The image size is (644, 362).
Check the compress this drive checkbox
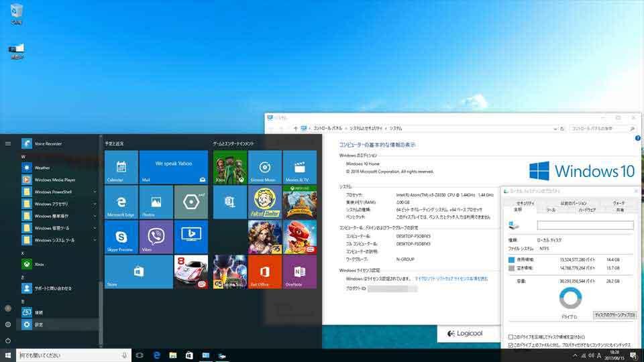tap(511, 337)
